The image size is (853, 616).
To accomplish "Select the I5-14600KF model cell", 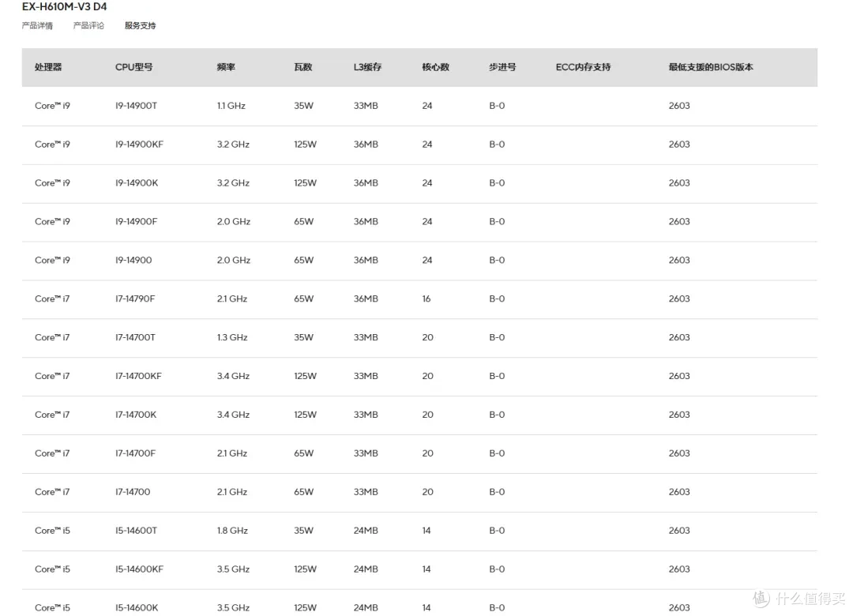I will pos(139,569).
